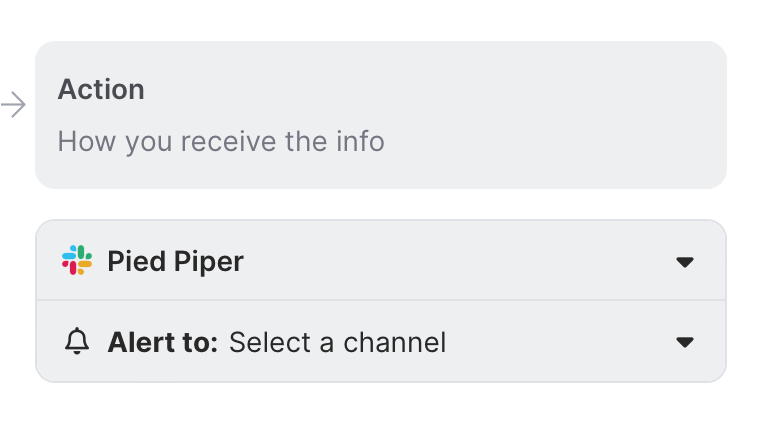Open the Pied Piper workspace dropdown arrow

[684, 262]
